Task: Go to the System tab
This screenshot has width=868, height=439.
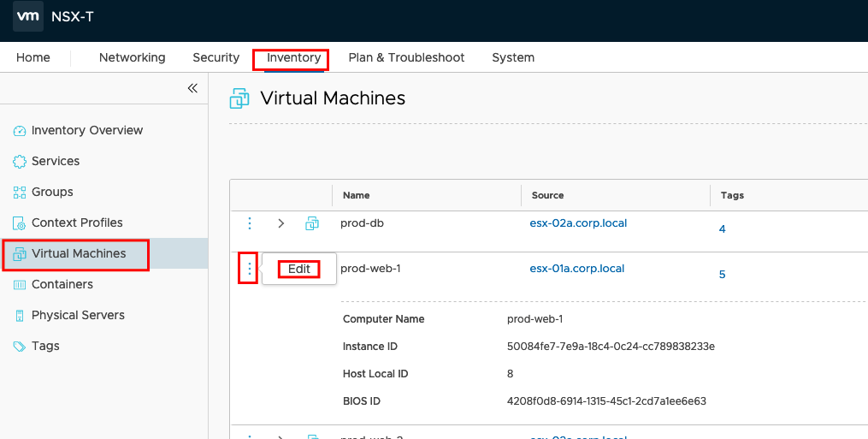Action: click(513, 57)
